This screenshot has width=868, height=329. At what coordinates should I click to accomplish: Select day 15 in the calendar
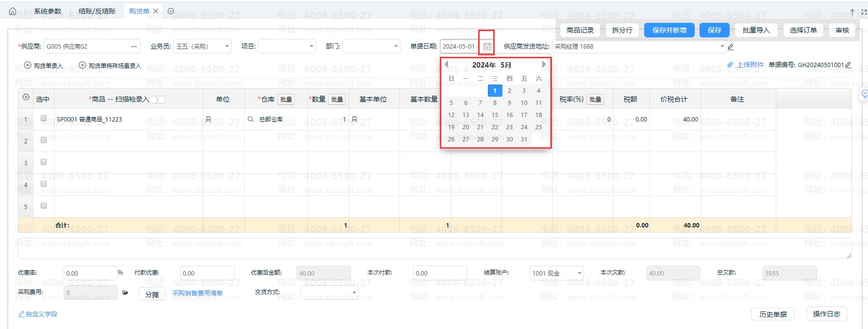(x=495, y=115)
